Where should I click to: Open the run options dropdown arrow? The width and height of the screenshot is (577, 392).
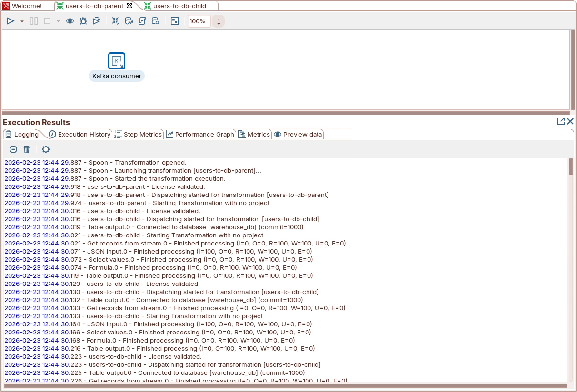click(x=22, y=21)
